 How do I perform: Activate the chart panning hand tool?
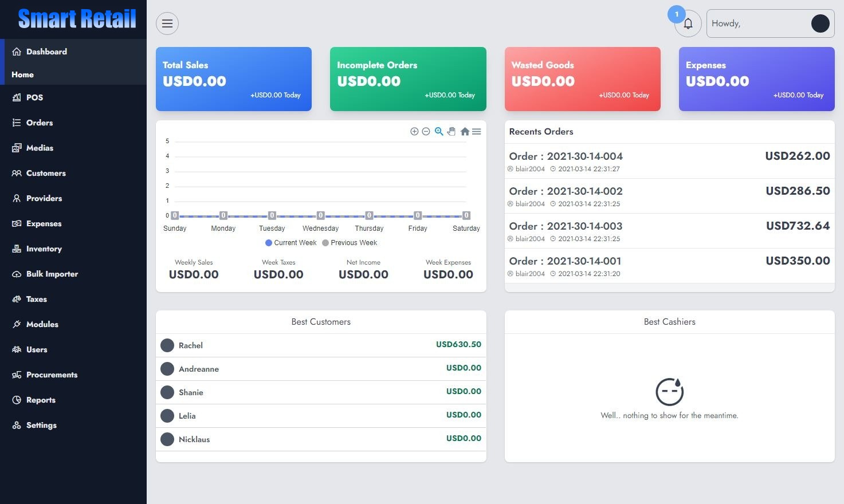[x=452, y=131]
